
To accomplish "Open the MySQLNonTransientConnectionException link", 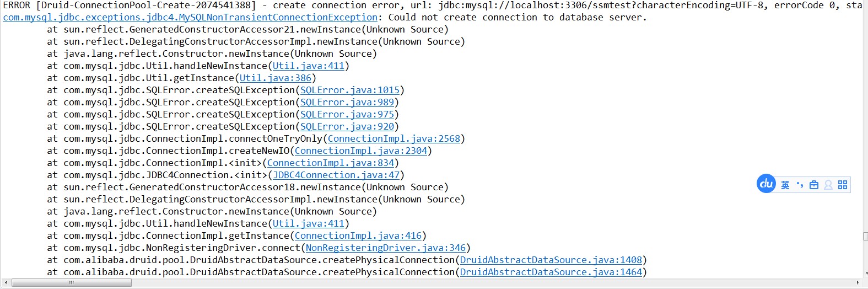I will (190, 18).
